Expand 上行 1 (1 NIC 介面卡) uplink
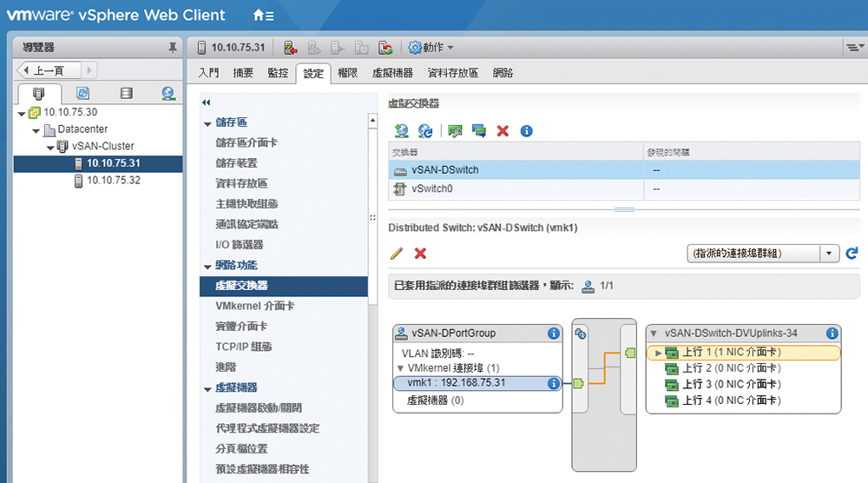The height and width of the screenshot is (483, 868). [658, 353]
